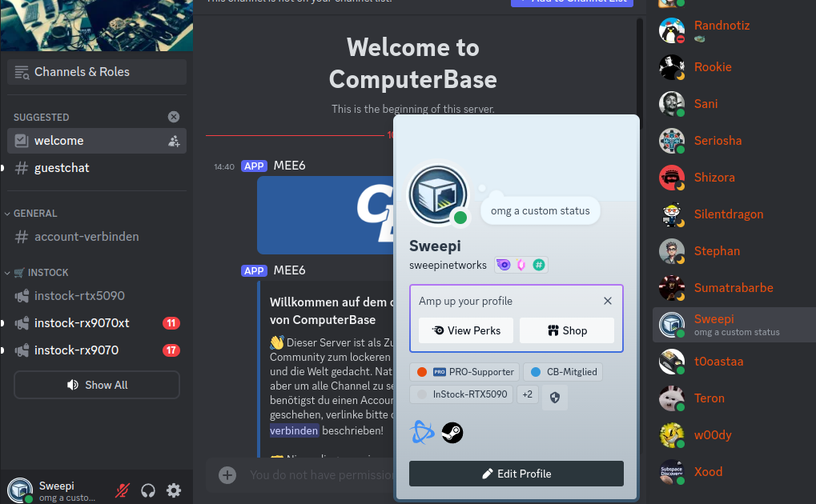Close the Amp up your profile card
Image resolution: width=816 pixels, height=504 pixels.
(607, 301)
